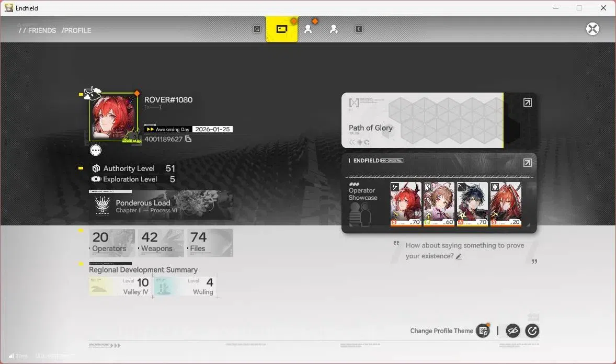Click the Exploration Level gear icon

coord(96,179)
